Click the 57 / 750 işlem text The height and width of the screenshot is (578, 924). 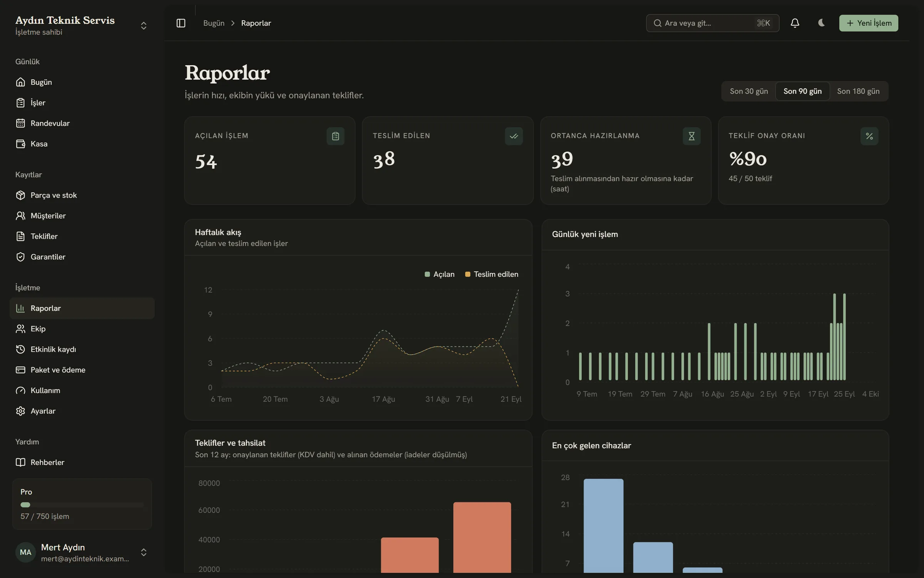coord(45,516)
